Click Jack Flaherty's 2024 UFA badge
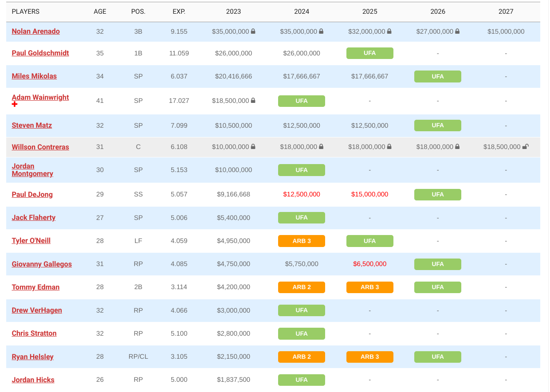Viewport: 550px width, 392px height. [302, 218]
